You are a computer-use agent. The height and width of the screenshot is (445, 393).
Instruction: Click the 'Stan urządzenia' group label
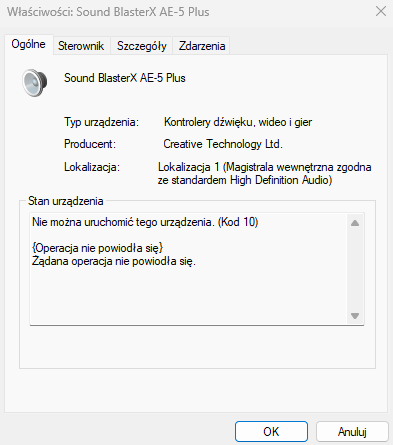(66, 201)
